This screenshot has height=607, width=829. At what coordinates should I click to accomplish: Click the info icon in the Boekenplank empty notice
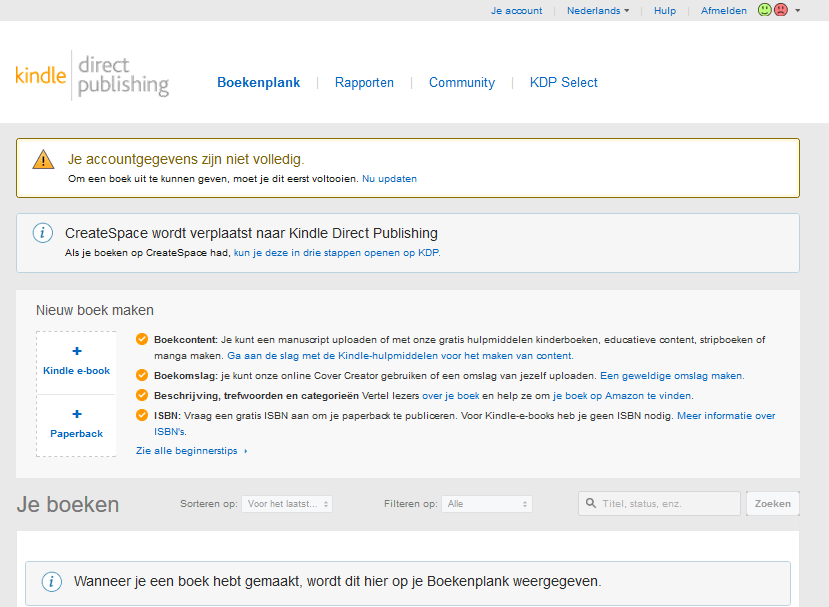coord(51,582)
